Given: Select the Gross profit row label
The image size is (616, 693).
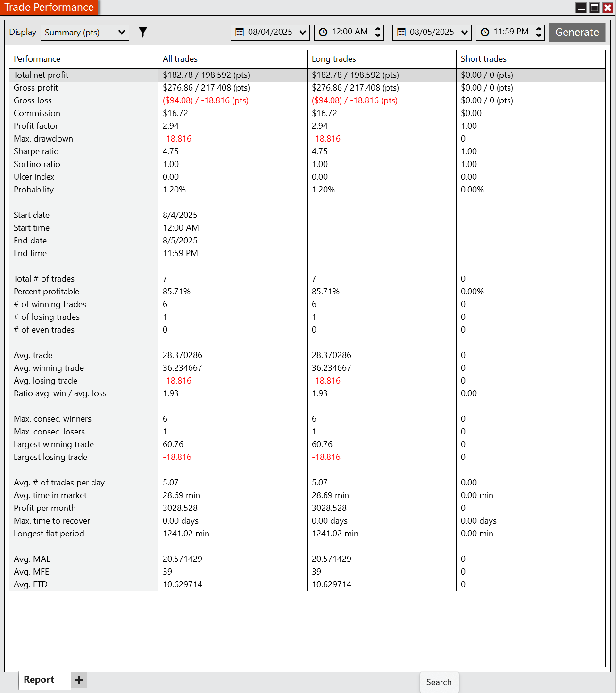Looking at the screenshot, I should click(36, 88).
